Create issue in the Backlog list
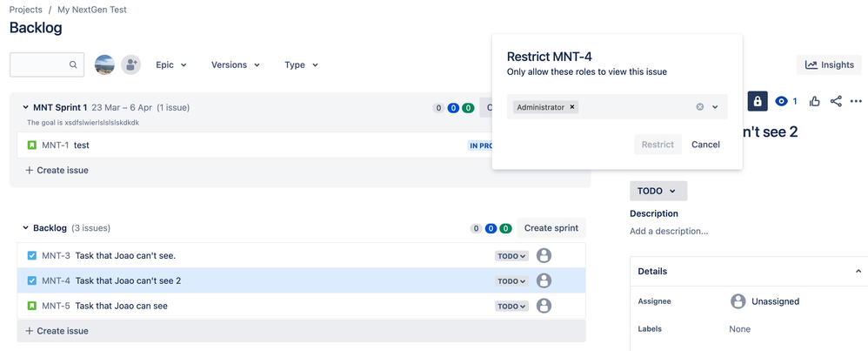Viewport: 868px width, 351px height. 57,331
